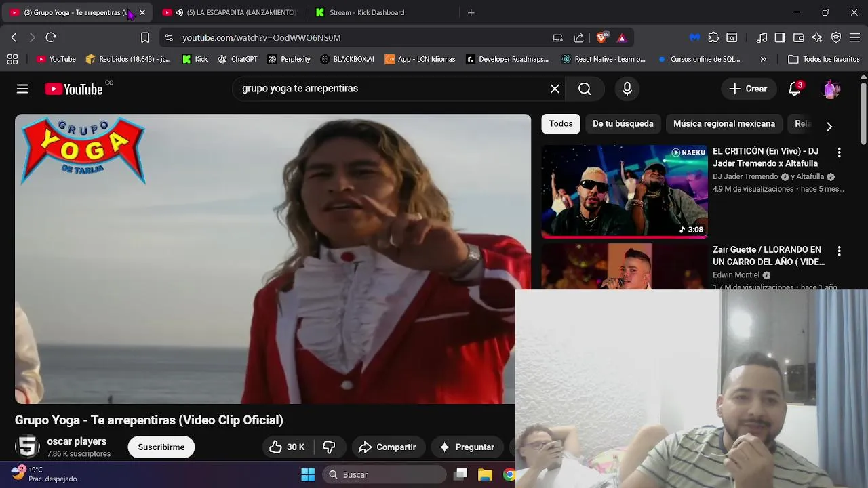The height and width of the screenshot is (488, 868).
Task: Expand the Todos los favoritos folder
Action: [824, 59]
